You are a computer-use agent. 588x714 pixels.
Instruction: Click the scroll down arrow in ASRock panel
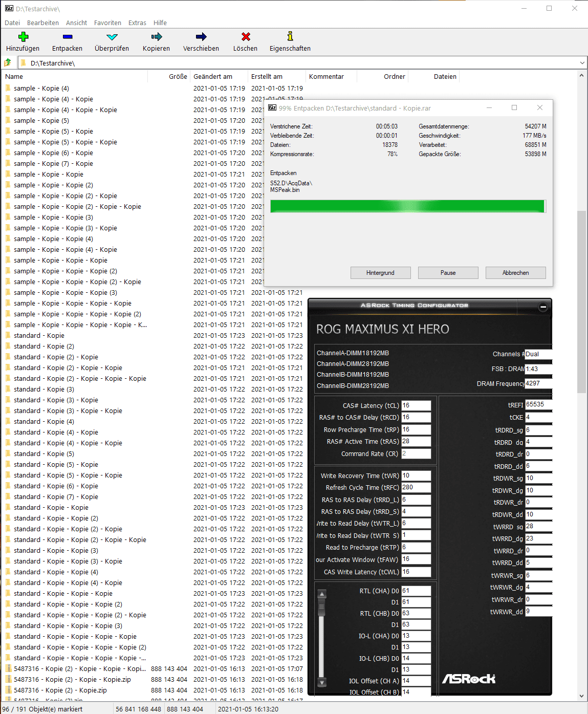pyautogui.click(x=322, y=682)
